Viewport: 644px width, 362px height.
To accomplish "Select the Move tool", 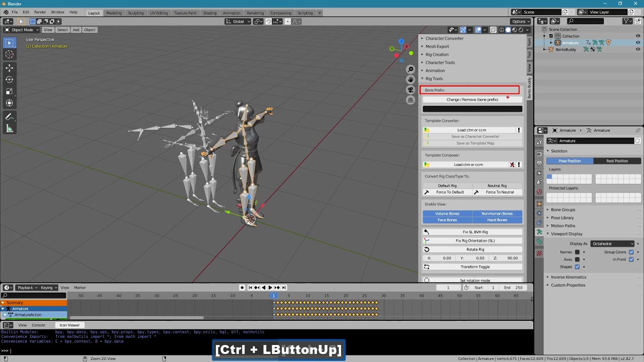I will (x=10, y=68).
